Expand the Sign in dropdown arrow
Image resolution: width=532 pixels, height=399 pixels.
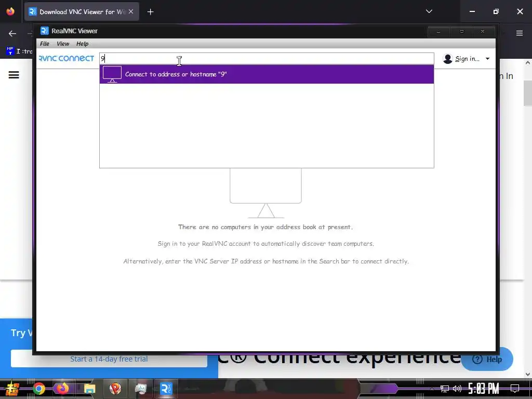click(x=487, y=59)
